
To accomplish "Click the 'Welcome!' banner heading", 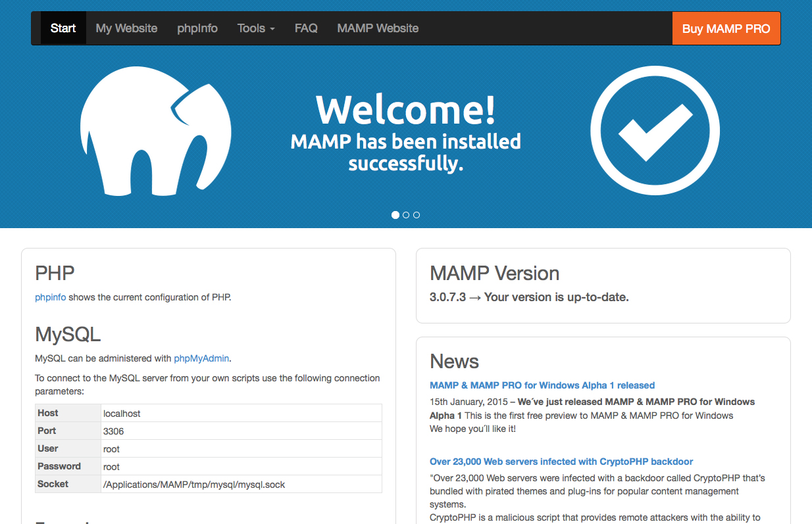I will 406,110.
